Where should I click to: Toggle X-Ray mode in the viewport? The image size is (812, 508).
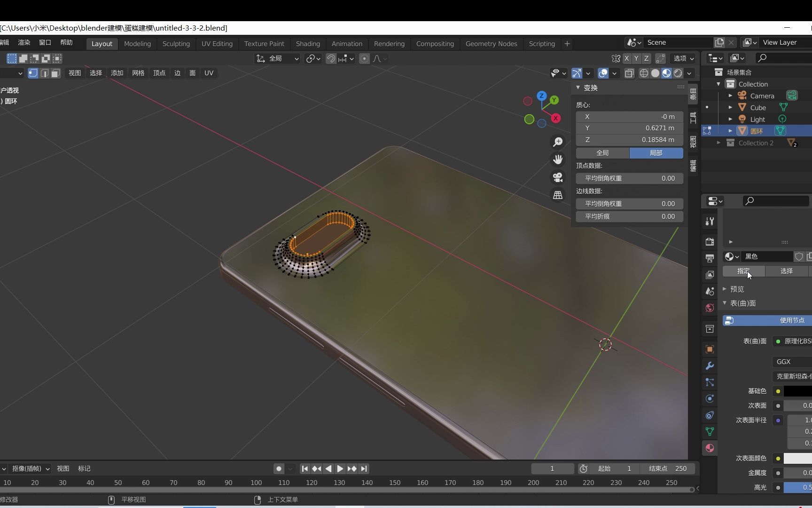click(630, 73)
